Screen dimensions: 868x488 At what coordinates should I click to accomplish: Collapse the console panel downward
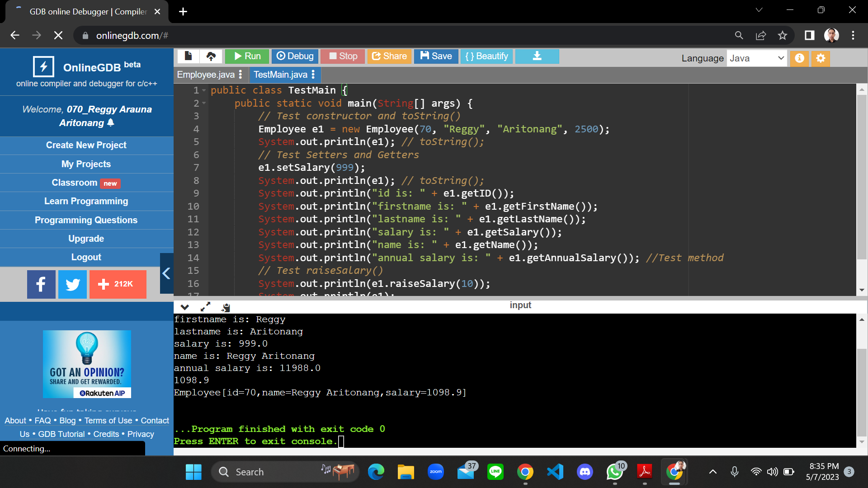pos(184,307)
